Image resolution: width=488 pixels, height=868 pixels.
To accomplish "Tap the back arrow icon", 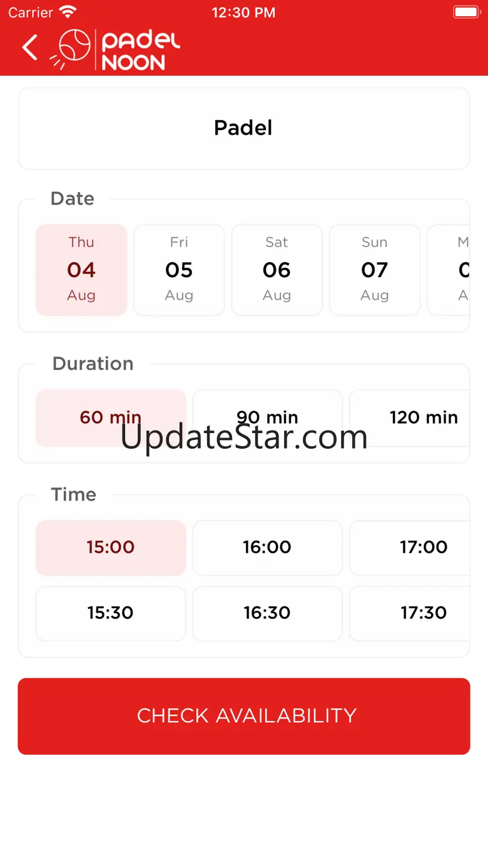I will pyautogui.click(x=30, y=48).
